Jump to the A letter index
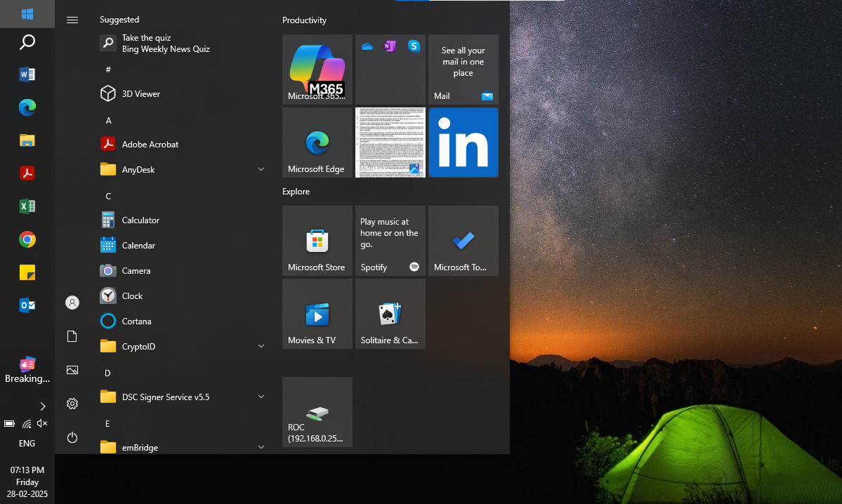The image size is (842, 504). (x=108, y=120)
